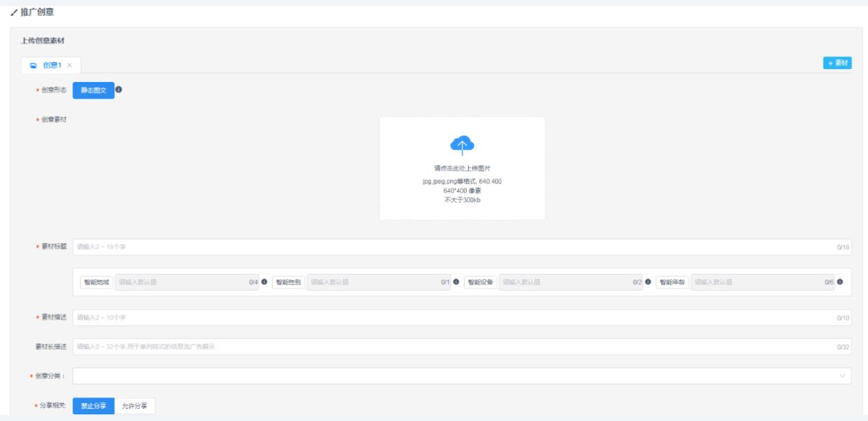Click info icon after 智能性别 field
Screen dimensions: 868x421
456,281
